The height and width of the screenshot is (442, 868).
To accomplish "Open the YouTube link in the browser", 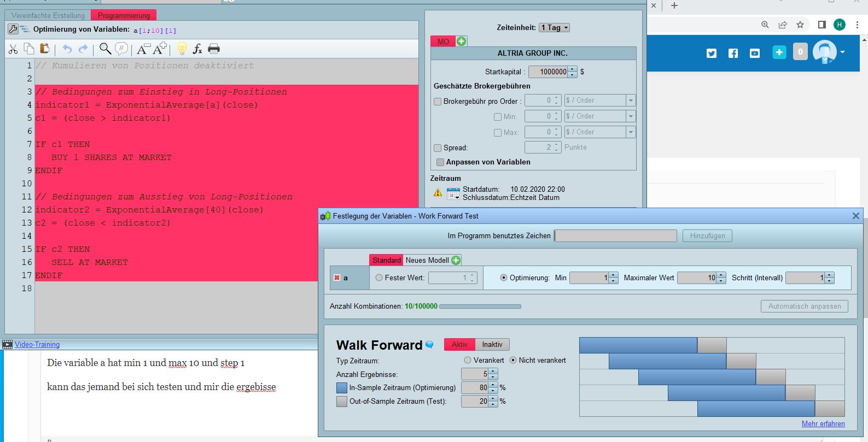I will (755, 53).
